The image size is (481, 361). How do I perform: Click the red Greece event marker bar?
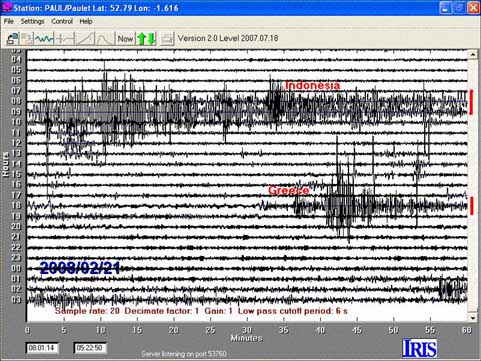tap(472, 205)
